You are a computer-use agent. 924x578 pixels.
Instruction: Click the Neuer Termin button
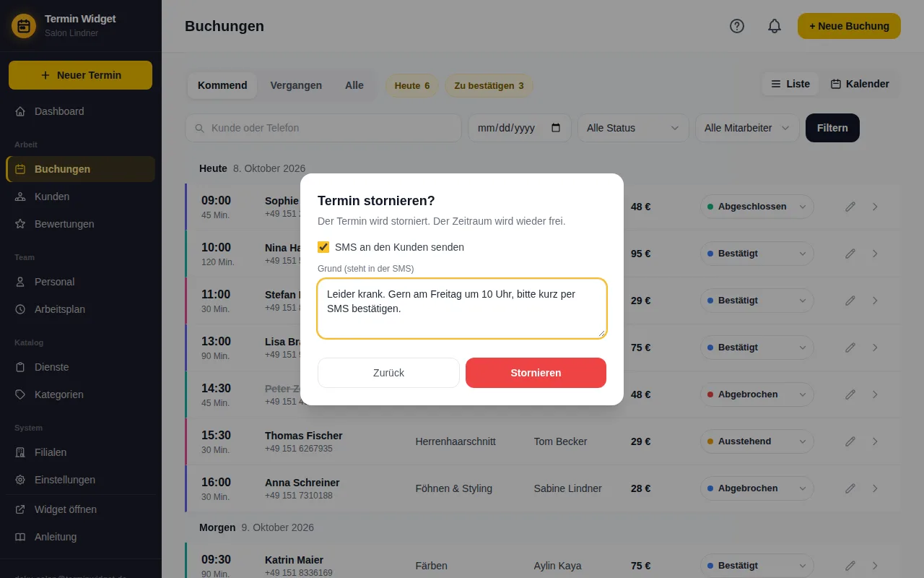point(80,75)
